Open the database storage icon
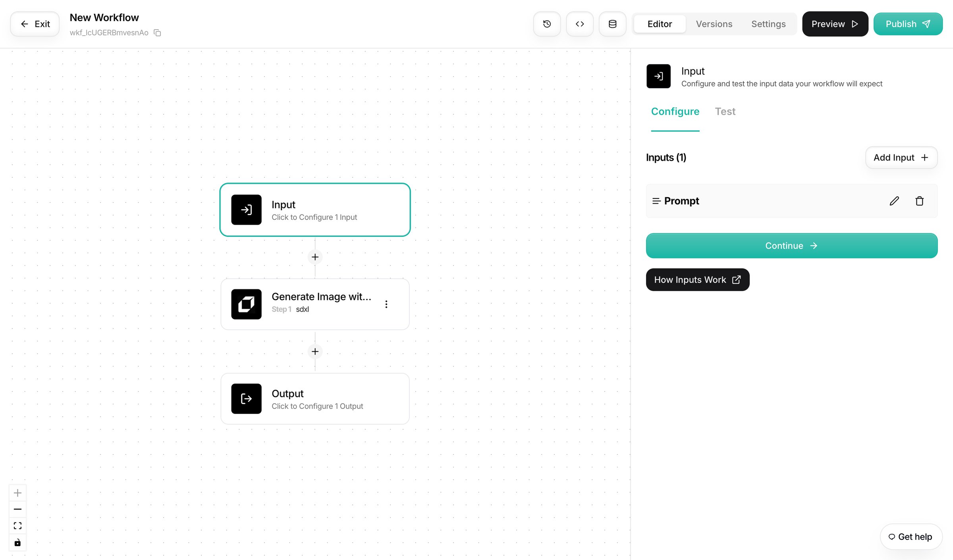 pos(612,24)
